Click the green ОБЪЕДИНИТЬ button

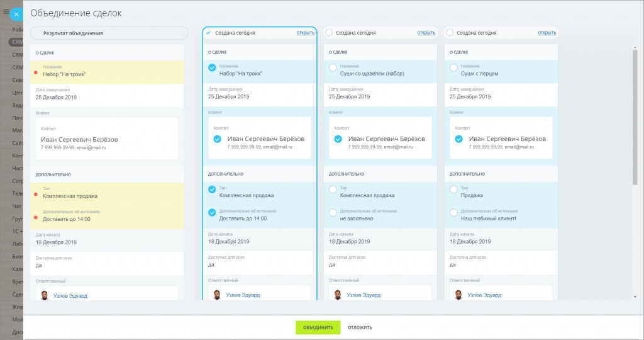click(x=318, y=327)
